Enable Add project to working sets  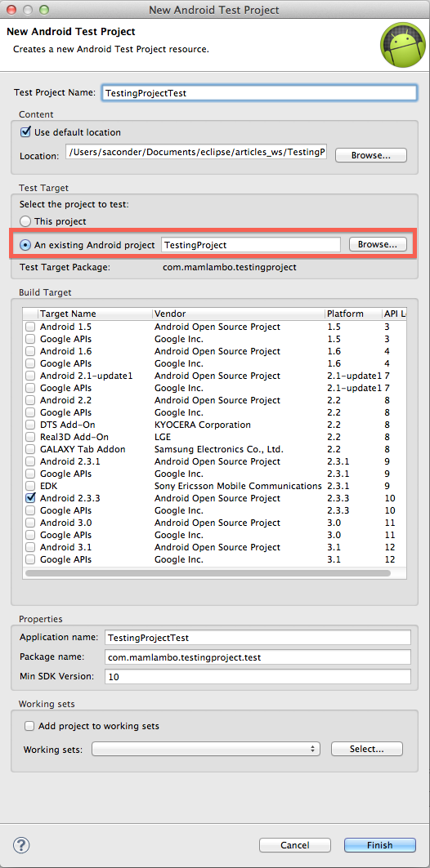tap(29, 726)
